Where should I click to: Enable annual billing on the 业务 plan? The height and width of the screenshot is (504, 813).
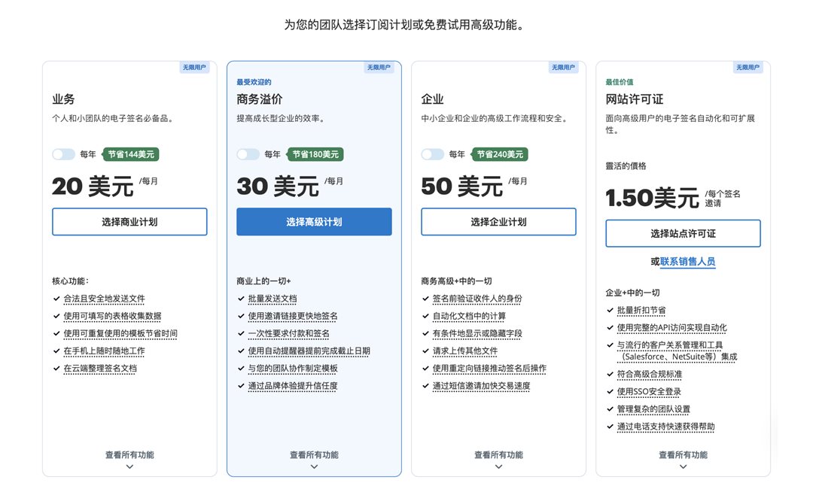click(63, 153)
